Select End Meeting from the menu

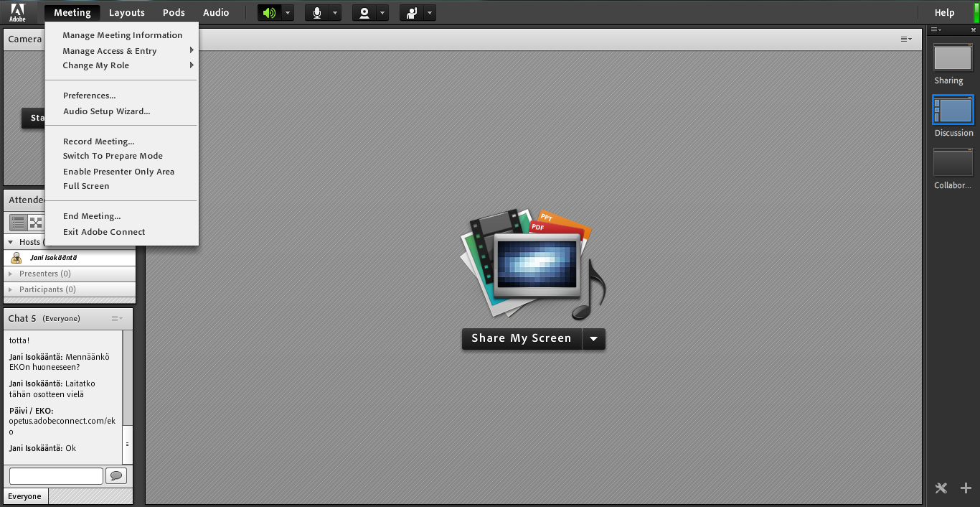pyautogui.click(x=122, y=216)
